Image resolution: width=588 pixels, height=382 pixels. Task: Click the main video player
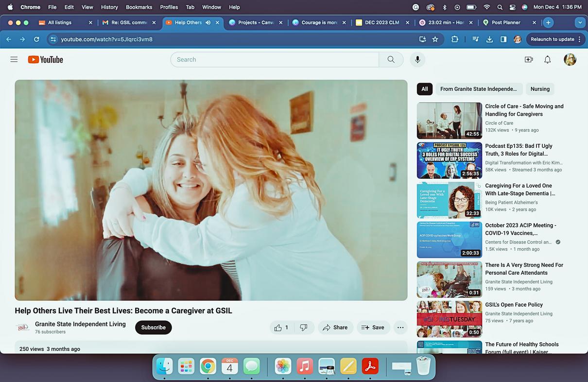211,190
